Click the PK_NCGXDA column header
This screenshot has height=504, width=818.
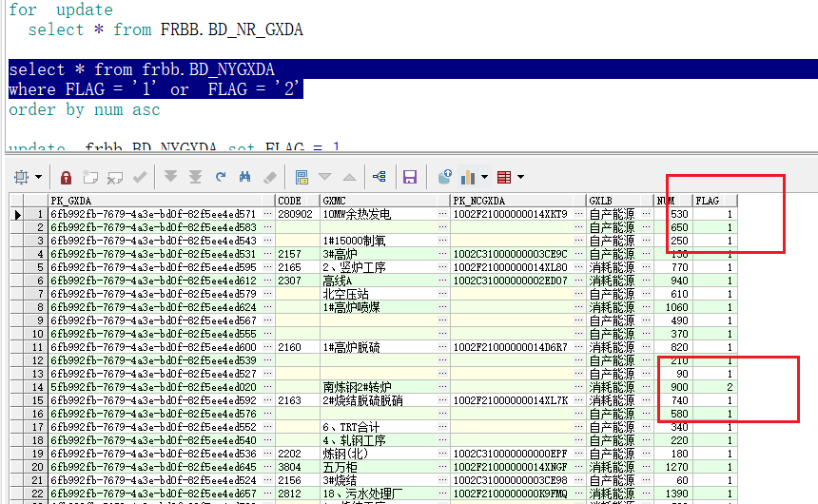[517, 201]
